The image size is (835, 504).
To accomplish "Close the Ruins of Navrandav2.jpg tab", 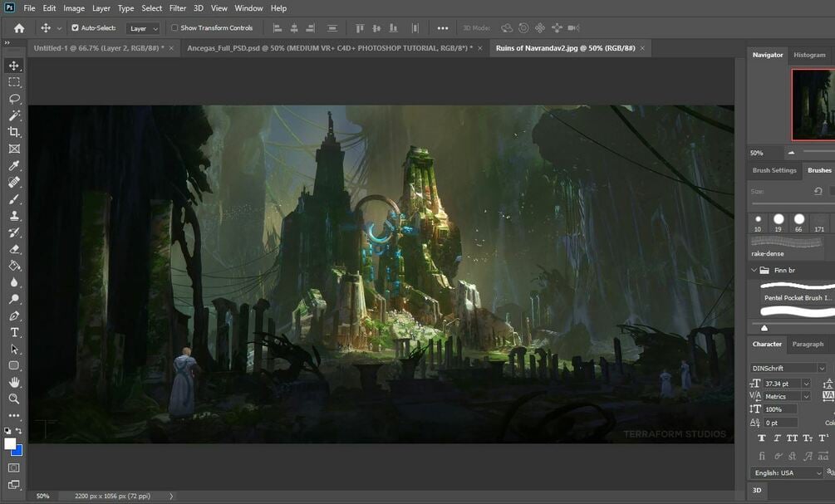I will 642,48.
